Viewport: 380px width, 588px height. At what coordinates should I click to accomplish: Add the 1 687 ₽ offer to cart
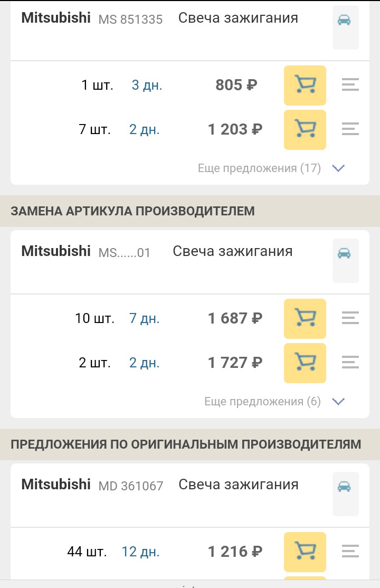[305, 318]
